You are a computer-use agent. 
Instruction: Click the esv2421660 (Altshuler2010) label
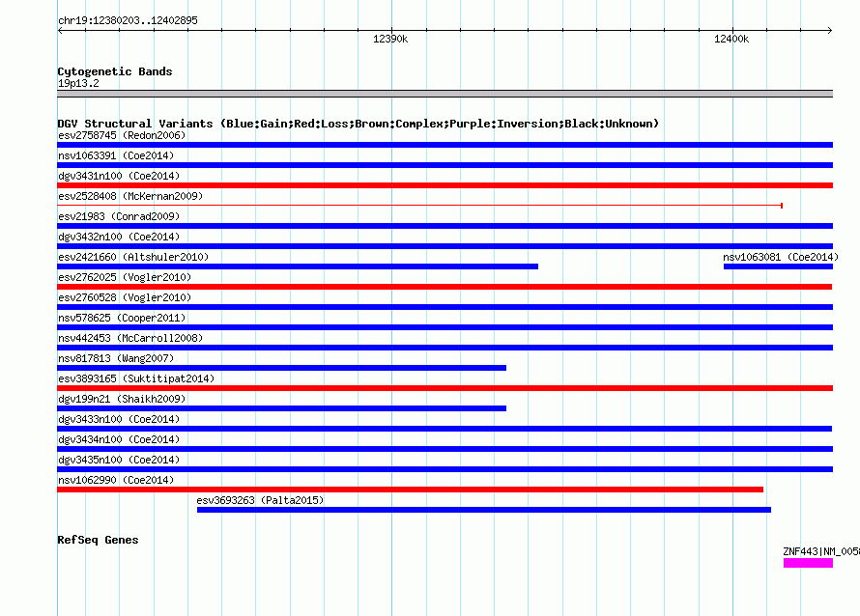pos(133,257)
